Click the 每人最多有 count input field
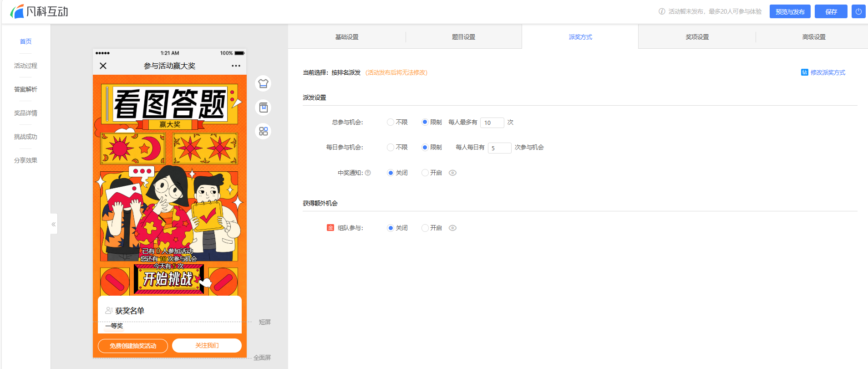This screenshot has height=369, width=868. click(492, 123)
